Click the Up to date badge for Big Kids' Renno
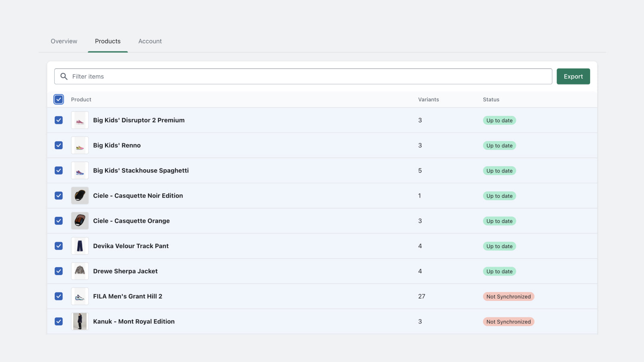The image size is (644, 362). click(499, 146)
